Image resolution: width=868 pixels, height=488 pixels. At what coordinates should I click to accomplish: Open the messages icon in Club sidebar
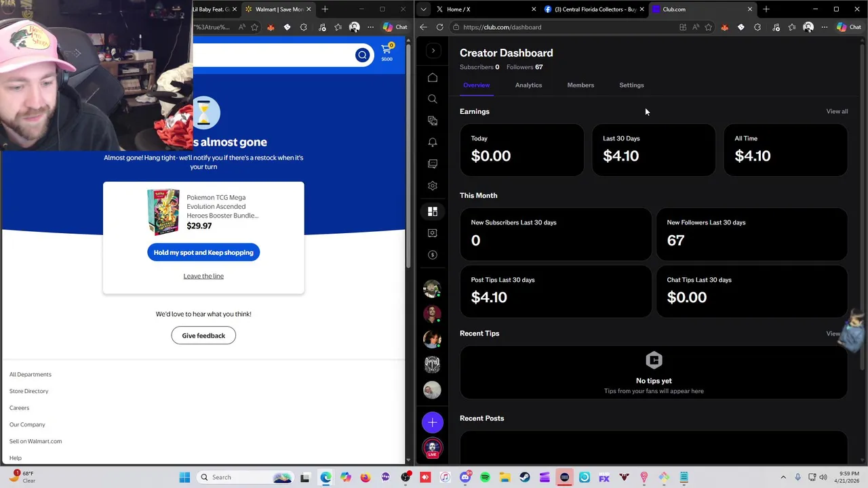coord(433,164)
